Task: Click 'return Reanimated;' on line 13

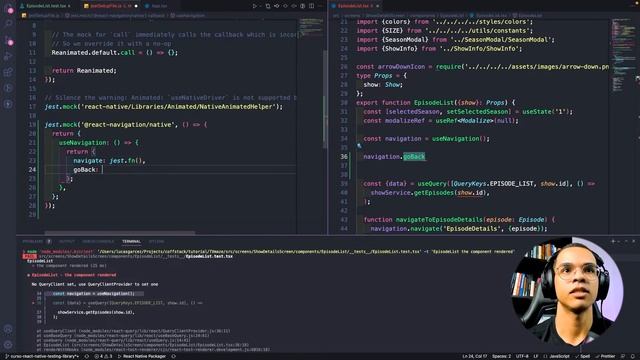Action: pyautogui.click(x=84, y=71)
